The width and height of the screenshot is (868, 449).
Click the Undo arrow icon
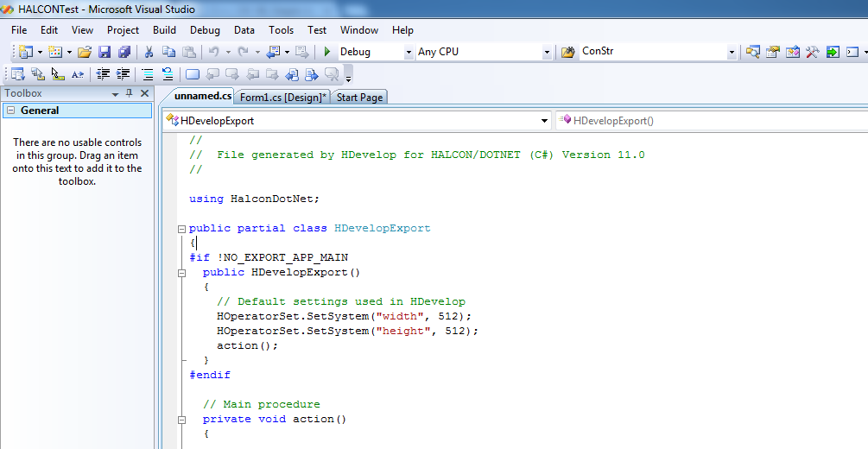[x=213, y=52]
